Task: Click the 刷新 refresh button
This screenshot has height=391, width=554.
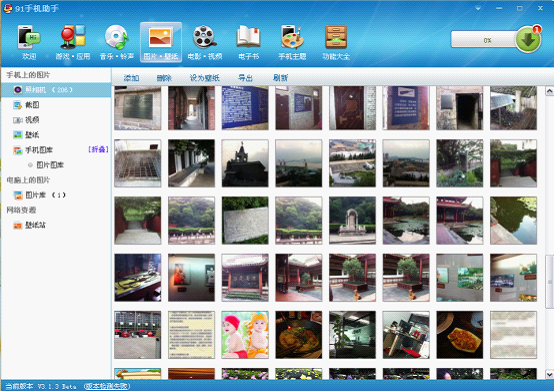Action: point(280,78)
